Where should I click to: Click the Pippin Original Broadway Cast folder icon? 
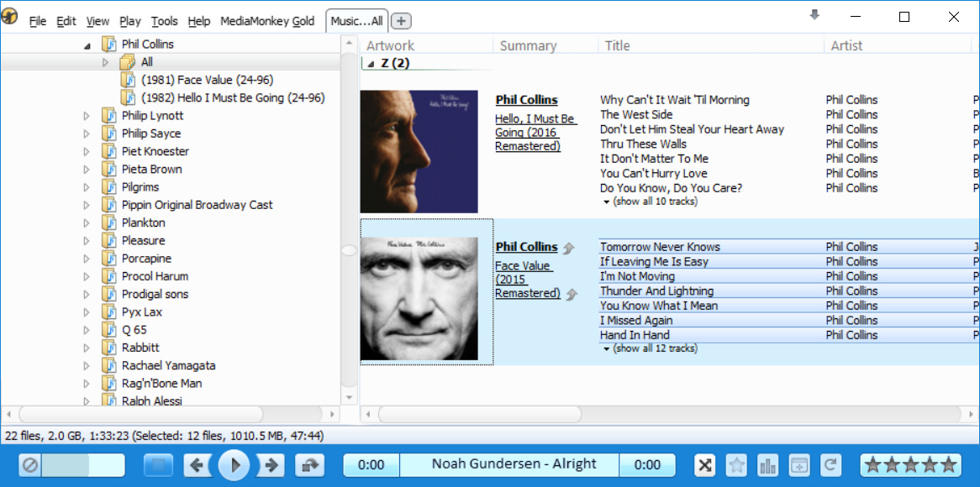(x=109, y=205)
